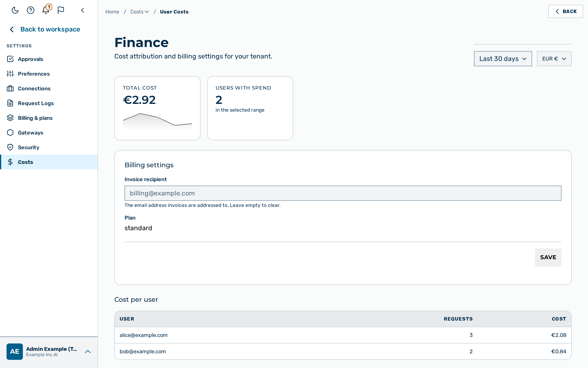
Task: Collapse the sidebar using the chevron
Action: coord(83,10)
